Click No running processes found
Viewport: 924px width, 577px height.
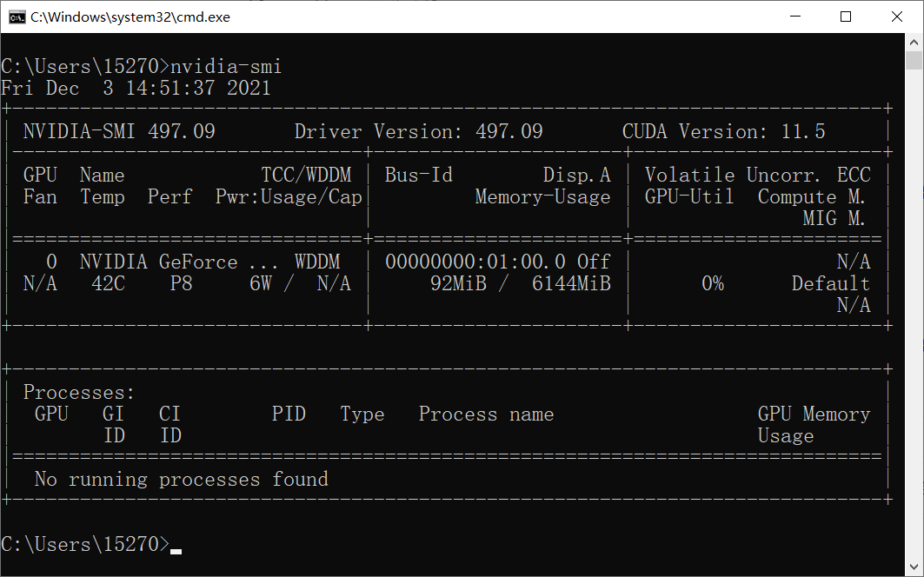[x=181, y=479]
